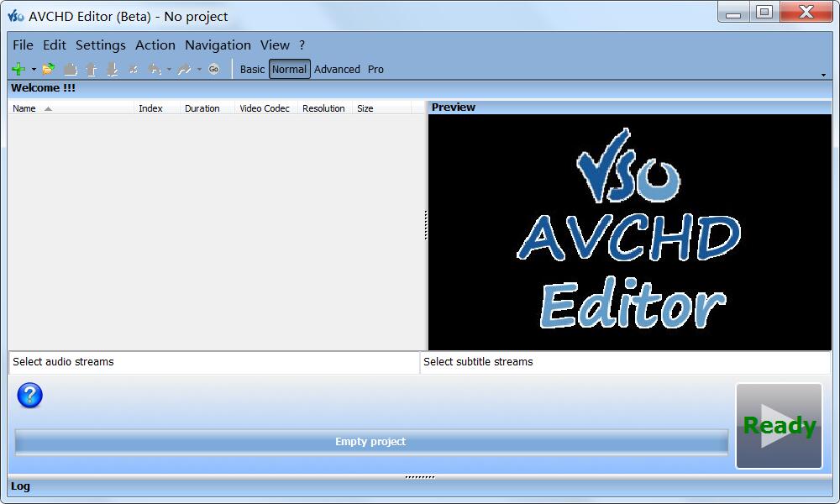Click the Resolution column header
This screenshot has height=504, width=840.
pos(325,108)
